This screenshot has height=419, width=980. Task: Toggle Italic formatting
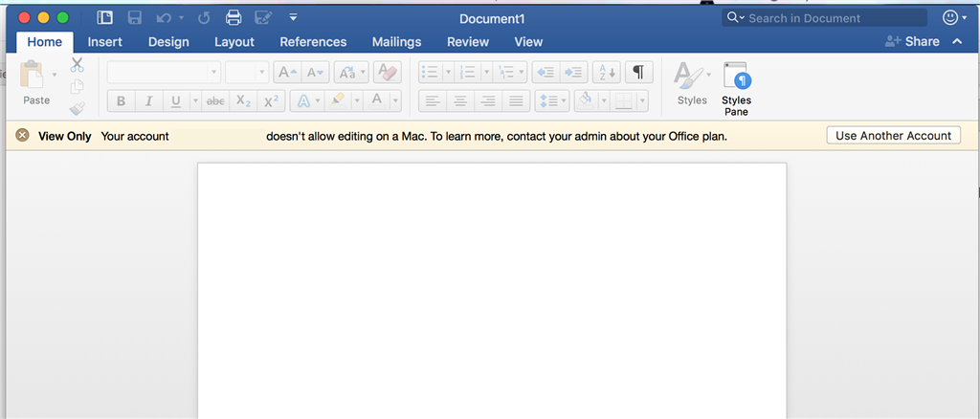point(148,101)
